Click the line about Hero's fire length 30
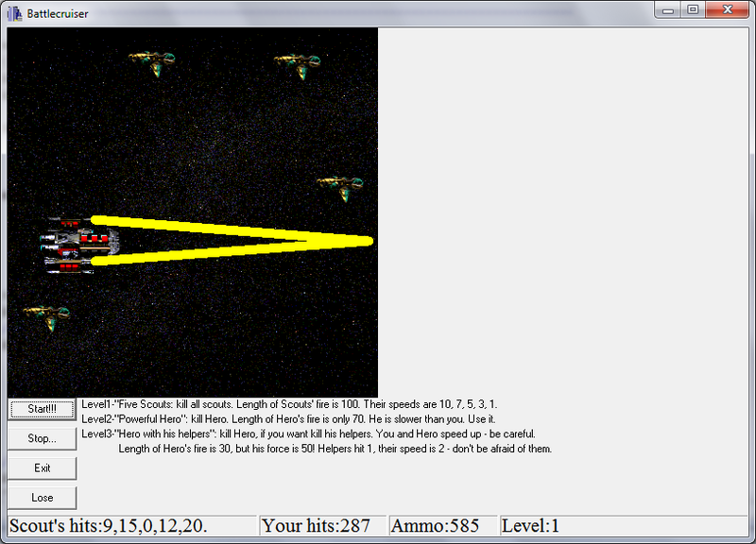 [335, 449]
